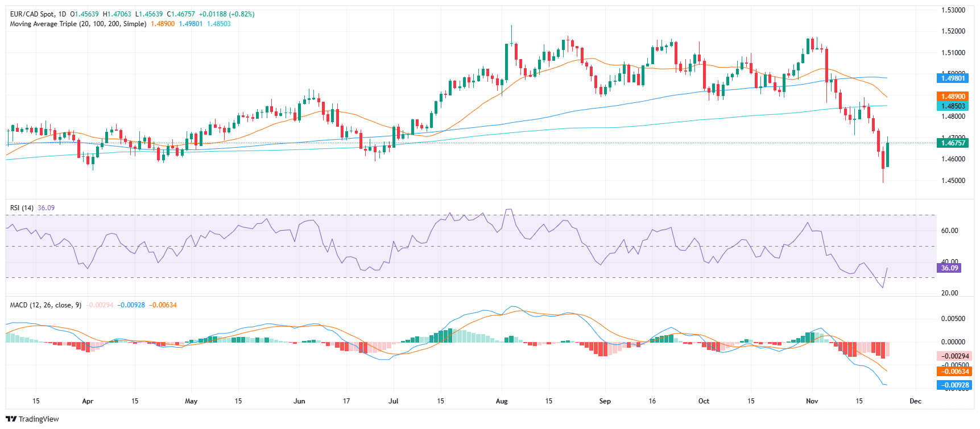Click the +0.01188 (+0.82%) change value
This screenshot has height=429, width=980.
click(226, 14)
